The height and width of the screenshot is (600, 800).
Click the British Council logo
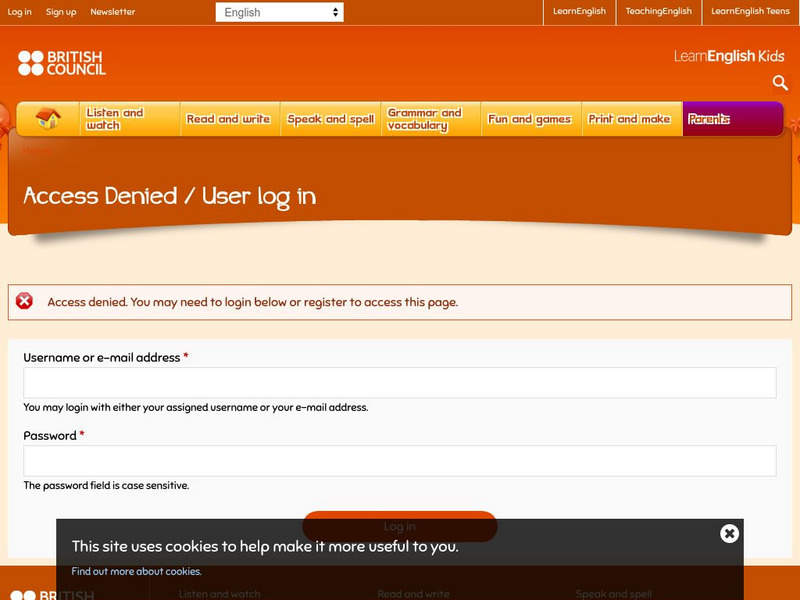62,63
